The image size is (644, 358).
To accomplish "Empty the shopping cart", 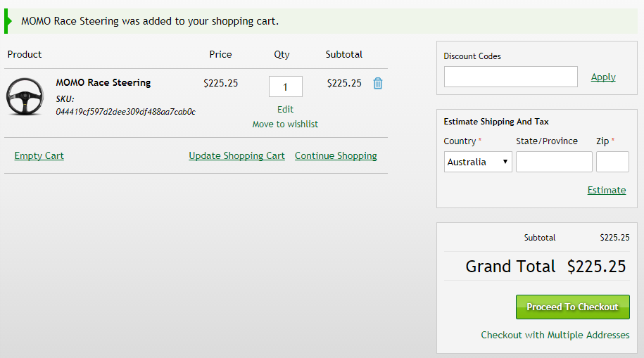I will coord(39,155).
